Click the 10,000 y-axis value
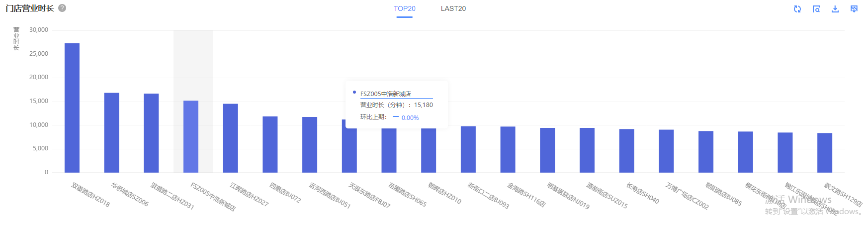 coord(39,125)
